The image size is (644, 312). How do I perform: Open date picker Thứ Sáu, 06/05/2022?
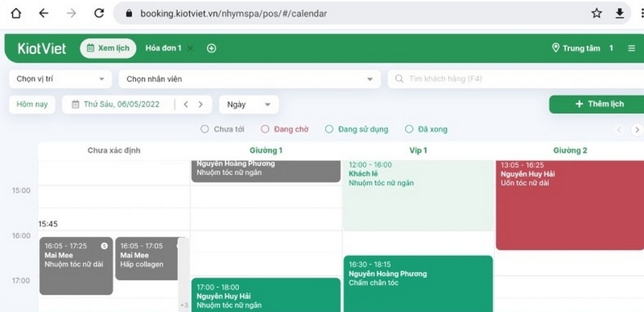point(122,105)
